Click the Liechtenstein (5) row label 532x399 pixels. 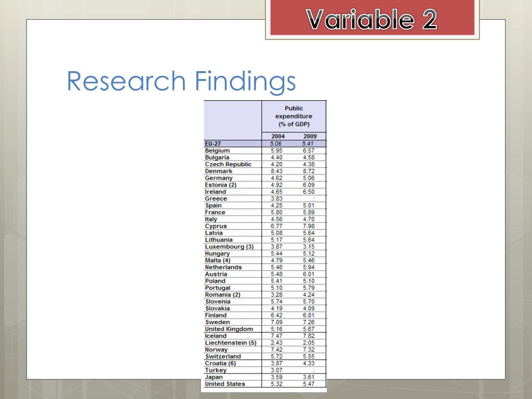pos(230,343)
